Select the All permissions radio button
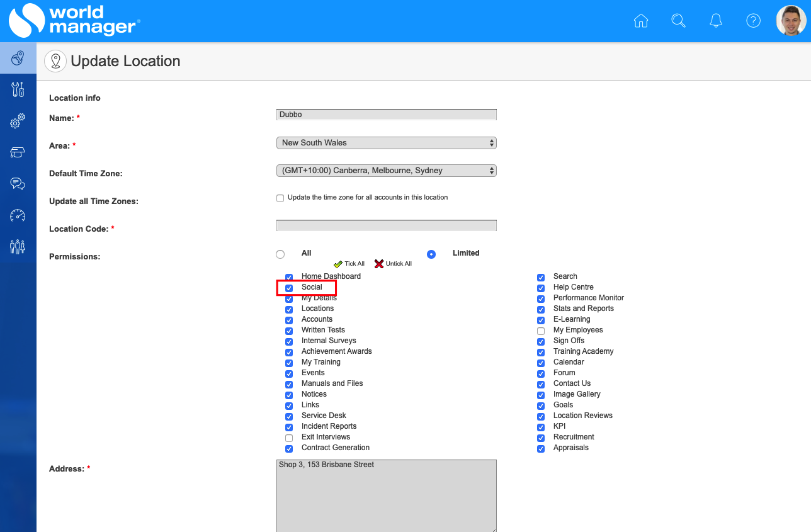Viewport: 811px width, 532px height. click(x=280, y=254)
